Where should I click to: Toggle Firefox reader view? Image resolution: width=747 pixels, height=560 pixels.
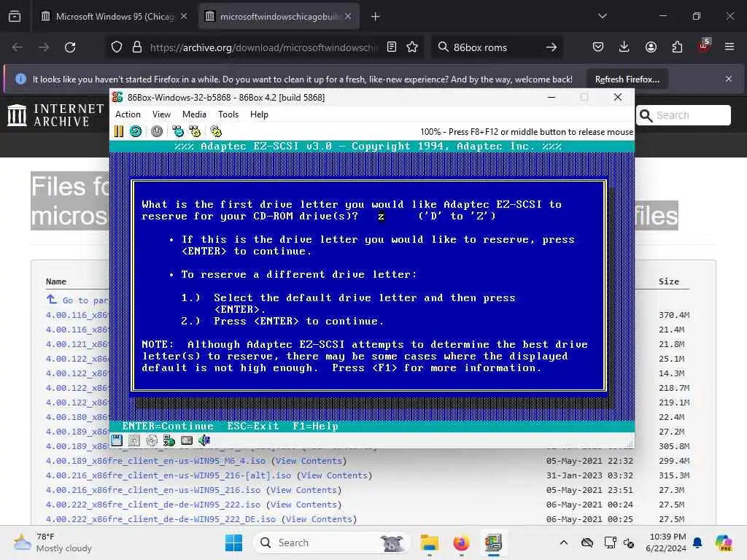click(x=392, y=47)
